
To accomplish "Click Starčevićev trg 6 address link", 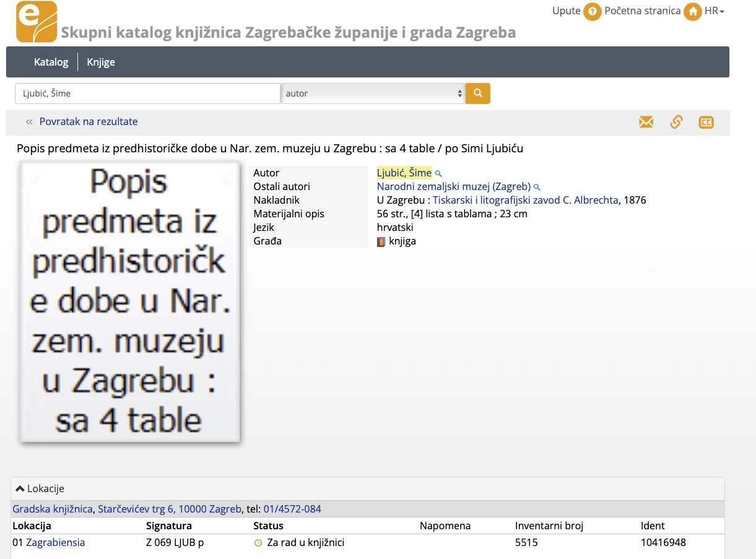I will point(170,509).
